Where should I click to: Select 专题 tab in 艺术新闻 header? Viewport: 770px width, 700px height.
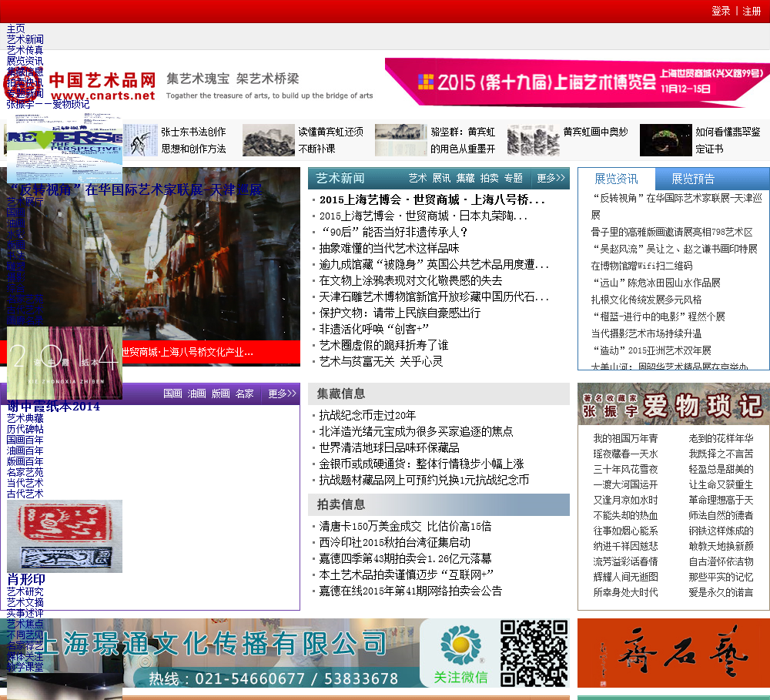click(513, 178)
